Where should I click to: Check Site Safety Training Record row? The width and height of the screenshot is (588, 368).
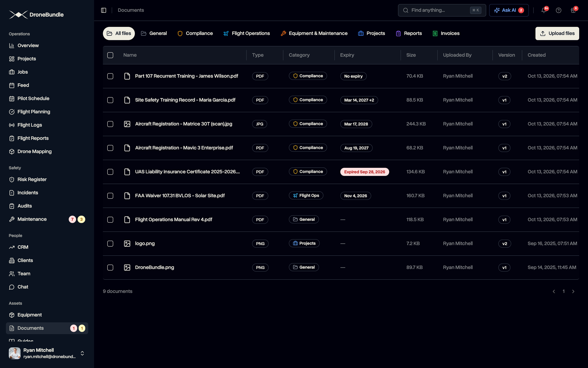coord(110,100)
